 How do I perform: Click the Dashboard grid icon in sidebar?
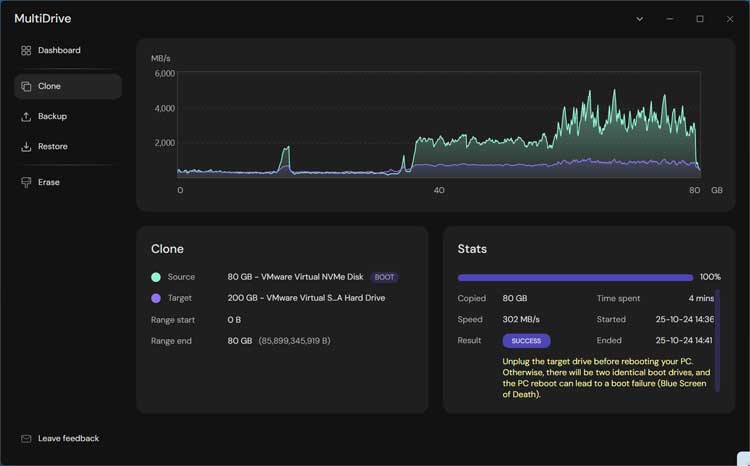pyautogui.click(x=26, y=50)
